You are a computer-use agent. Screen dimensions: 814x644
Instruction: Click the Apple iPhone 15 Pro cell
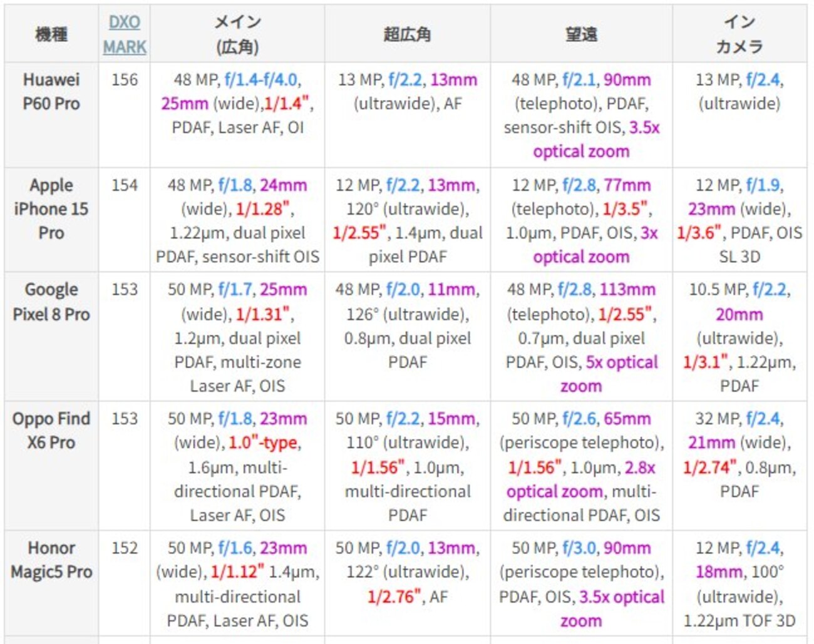coord(51,208)
